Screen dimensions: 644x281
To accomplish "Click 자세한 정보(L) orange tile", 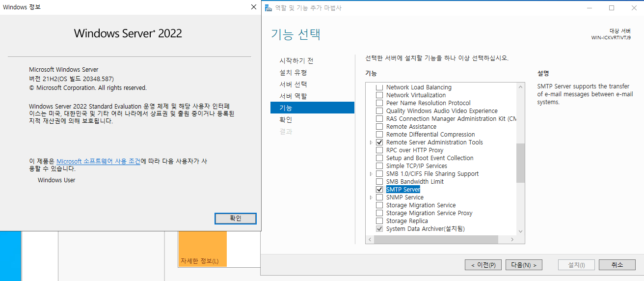I will (x=203, y=249).
